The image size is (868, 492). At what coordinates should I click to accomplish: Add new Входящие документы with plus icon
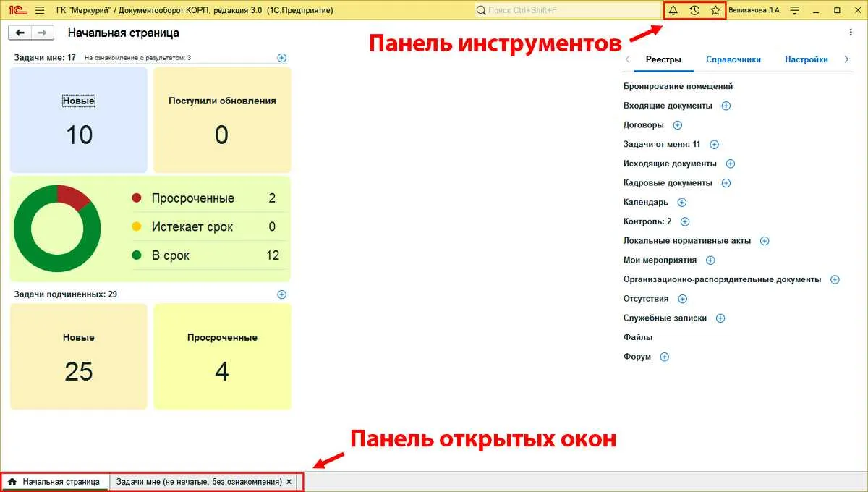(x=726, y=106)
